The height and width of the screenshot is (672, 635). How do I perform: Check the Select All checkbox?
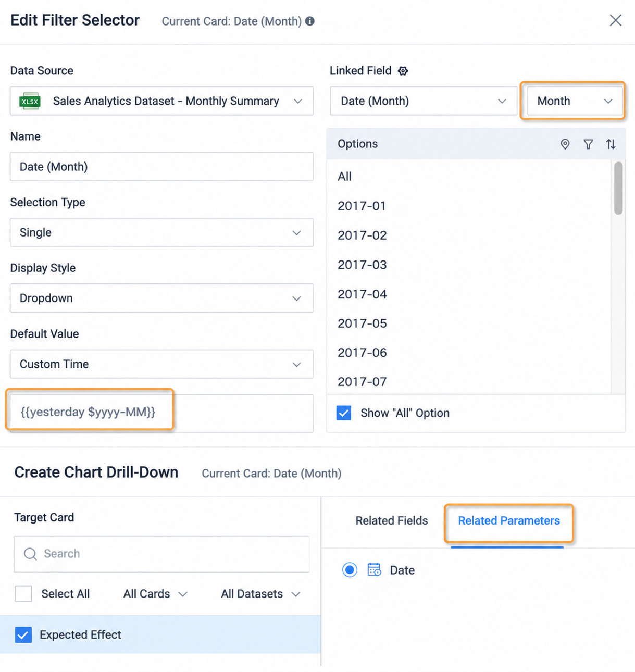pyautogui.click(x=23, y=593)
